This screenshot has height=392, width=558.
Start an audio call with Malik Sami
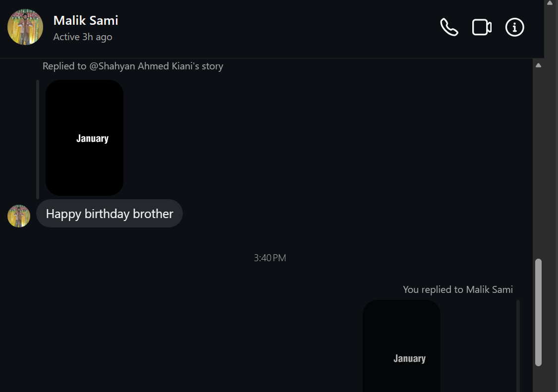449,27
